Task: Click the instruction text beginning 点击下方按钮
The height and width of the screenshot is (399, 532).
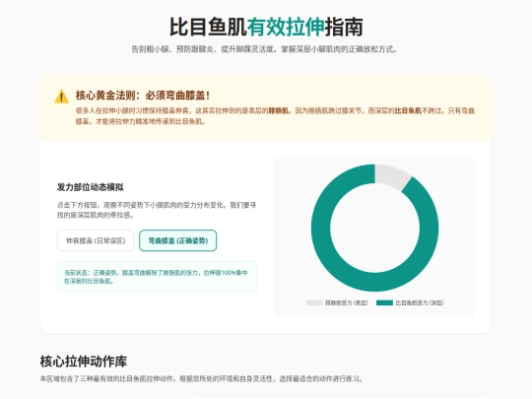Action: [157, 210]
